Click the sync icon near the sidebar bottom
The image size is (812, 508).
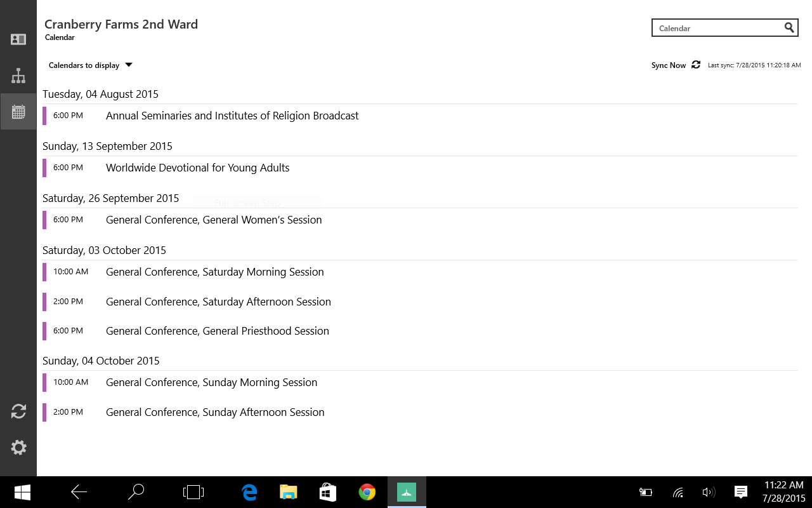pos(18,411)
